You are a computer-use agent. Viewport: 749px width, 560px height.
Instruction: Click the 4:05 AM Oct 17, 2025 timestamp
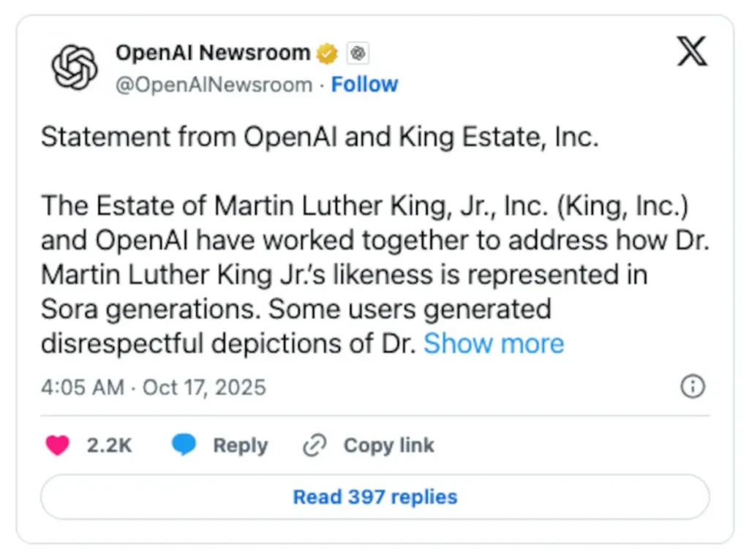click(154, 387)
